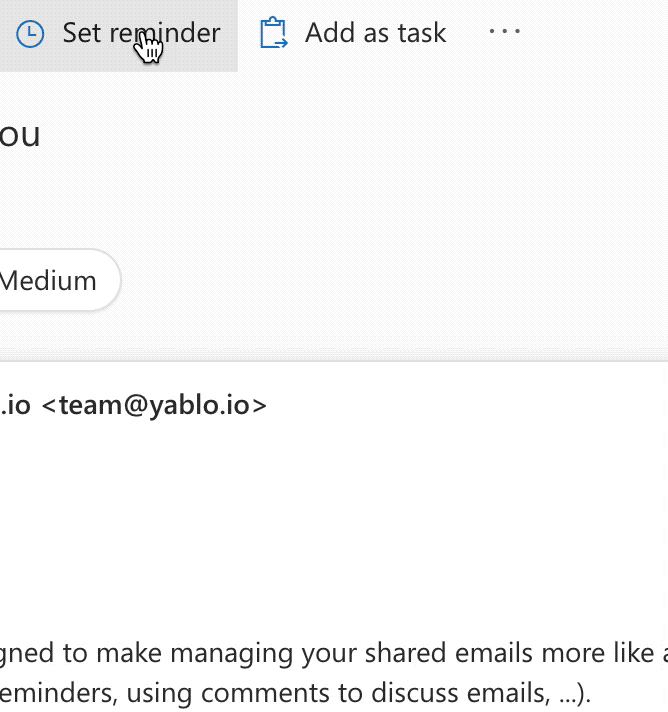
Task: Click the body line about using comments
Action: click(x=300, y=692)
